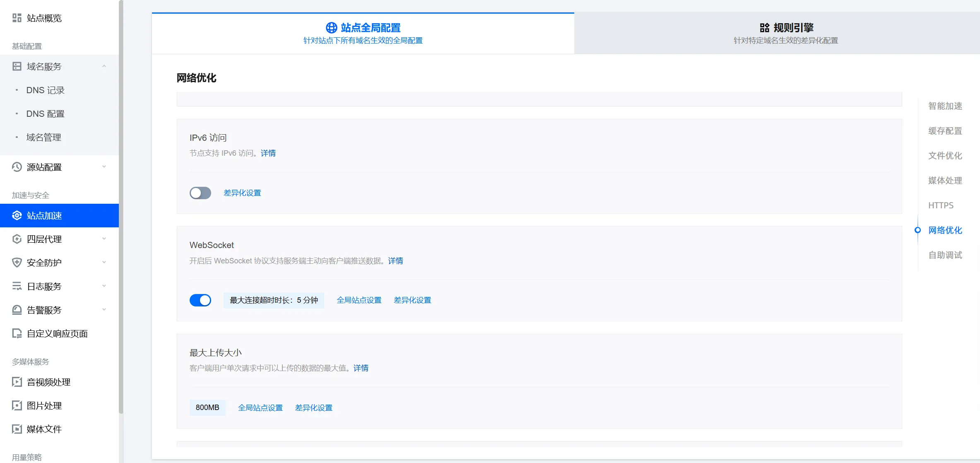Click the 站点加速 eye-shaped icon

pos(17,215)
